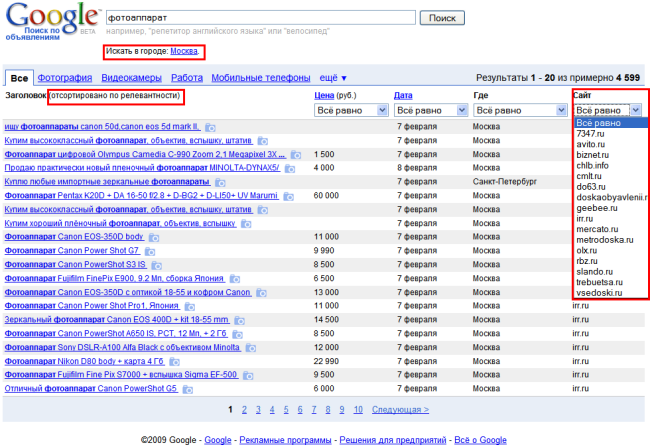Open Рекламные программы footer link

coord(285,440)
